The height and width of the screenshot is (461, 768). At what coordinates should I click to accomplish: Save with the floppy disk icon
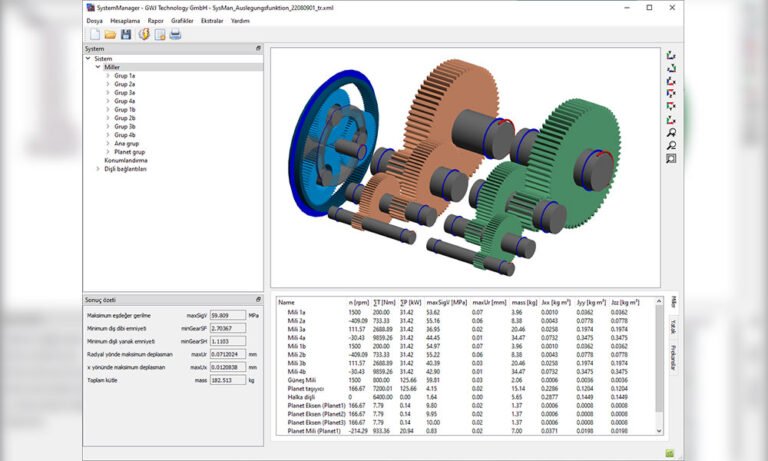(126, 34)
